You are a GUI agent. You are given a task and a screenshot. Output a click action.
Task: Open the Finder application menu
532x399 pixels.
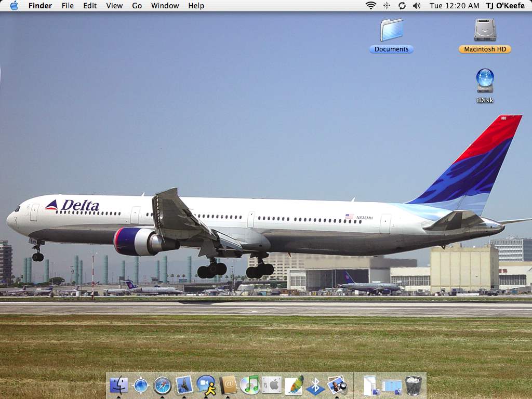pos(40,6)
